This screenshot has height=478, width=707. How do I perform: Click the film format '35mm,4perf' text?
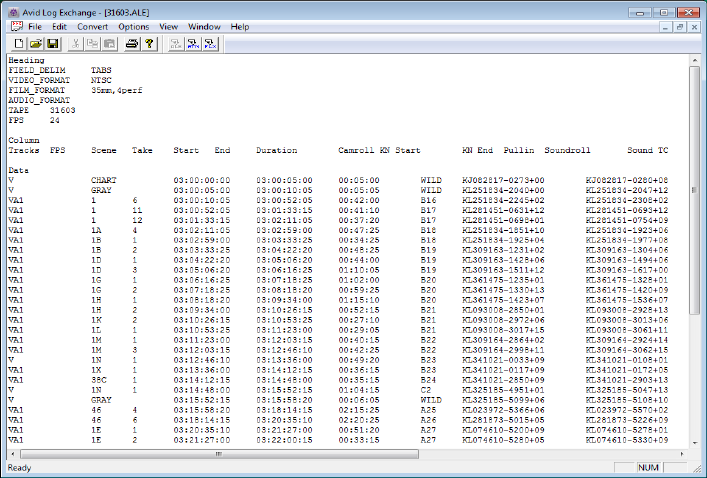(x=116, y=90)
